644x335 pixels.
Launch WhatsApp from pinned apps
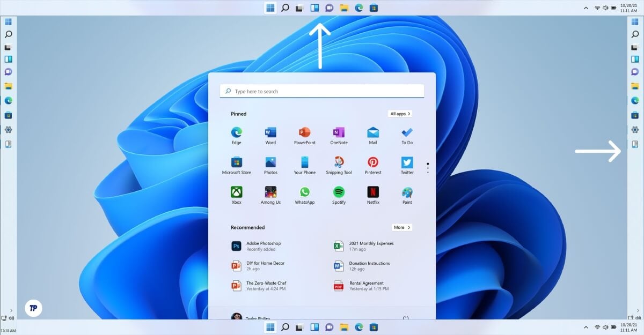[304, 195]
